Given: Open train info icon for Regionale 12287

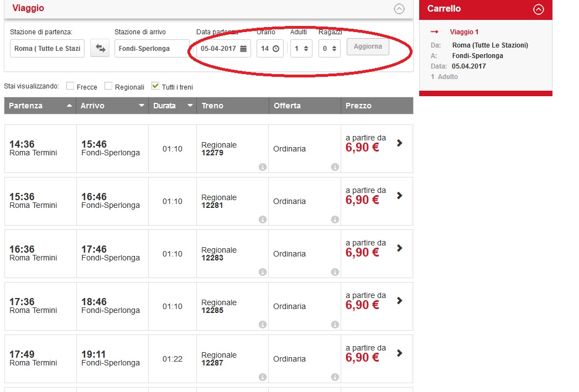Looking at the screenshot, I should pyautogui.click(x=263, y=377).
